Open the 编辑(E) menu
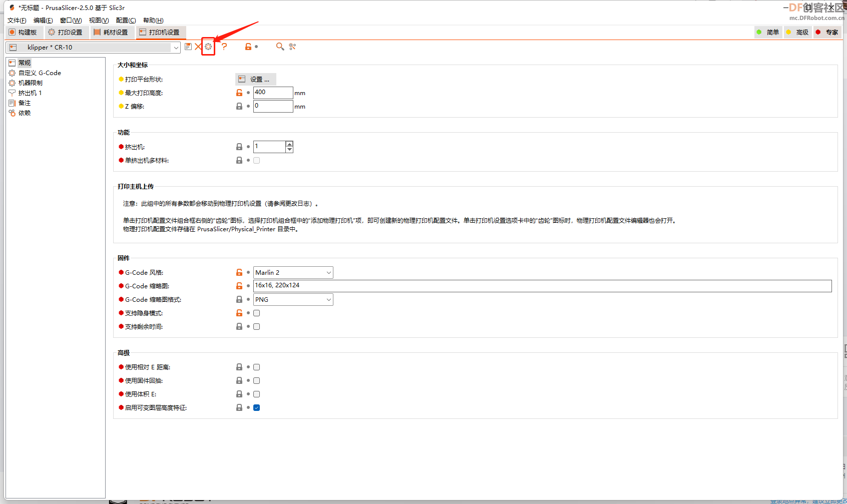Viewport: 847px width, 504px height. coord(43,20)
